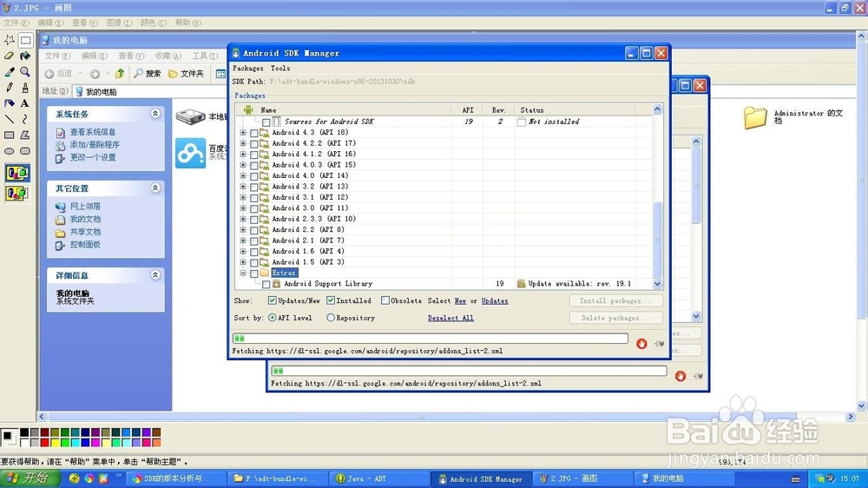Check the Android Support Library checkbox

point(266,284)
